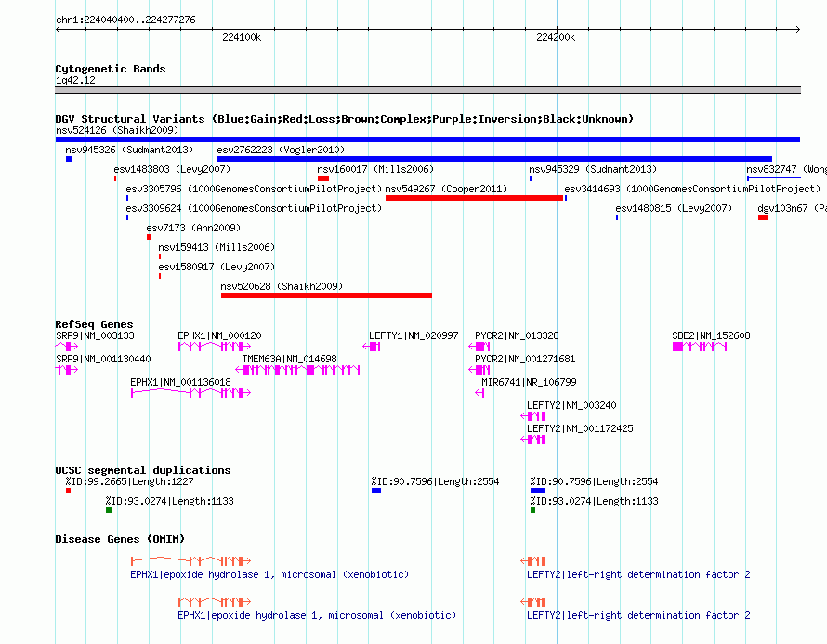Screen dimensions: 827x644
Task: Click the esv3305796 variant label
Action: point(254,189)
